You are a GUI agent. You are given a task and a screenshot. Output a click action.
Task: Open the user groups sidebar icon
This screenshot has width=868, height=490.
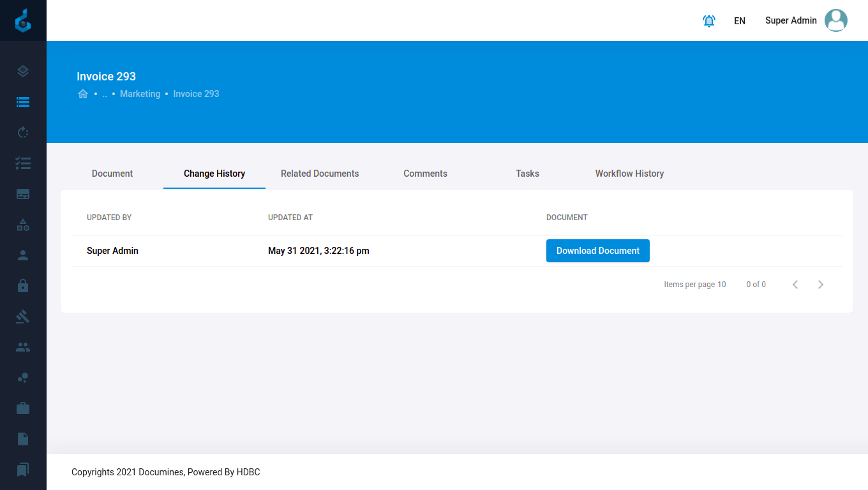pyautogui.click(x=23, y=347)
